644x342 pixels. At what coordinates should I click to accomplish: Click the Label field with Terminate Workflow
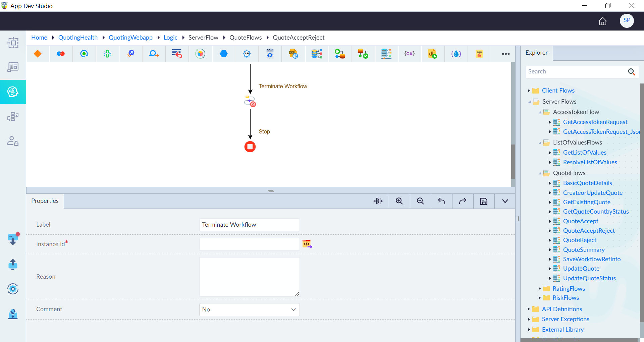point(249,225)
